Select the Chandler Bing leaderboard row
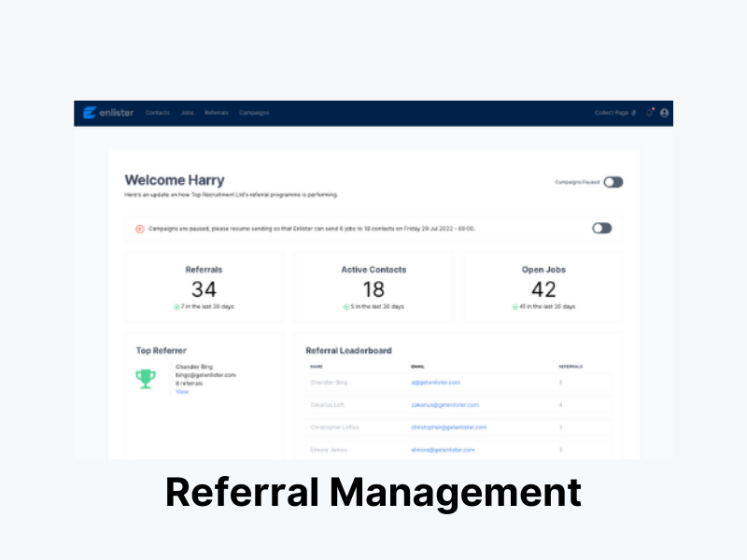This screenshot has height=560, width=747. coord(458,383)
